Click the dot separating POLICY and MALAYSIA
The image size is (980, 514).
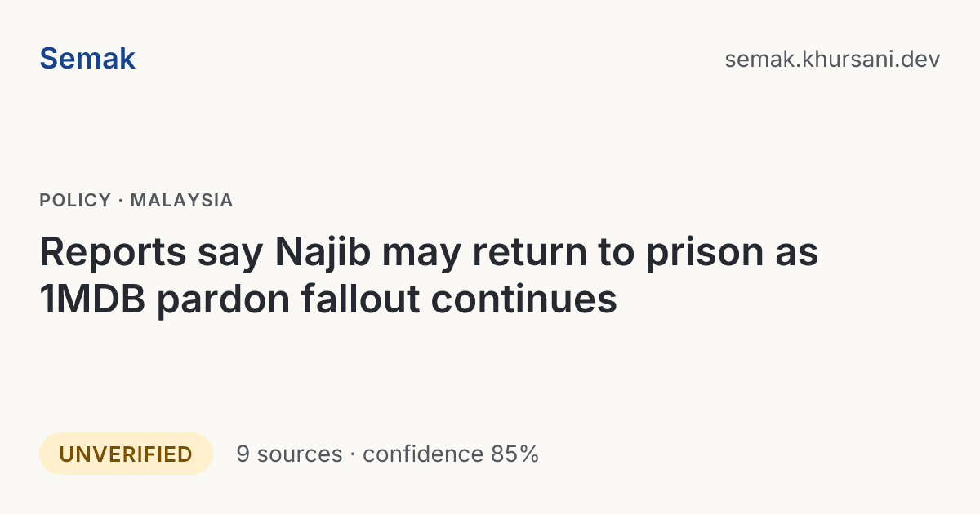[x=121, y=200]
